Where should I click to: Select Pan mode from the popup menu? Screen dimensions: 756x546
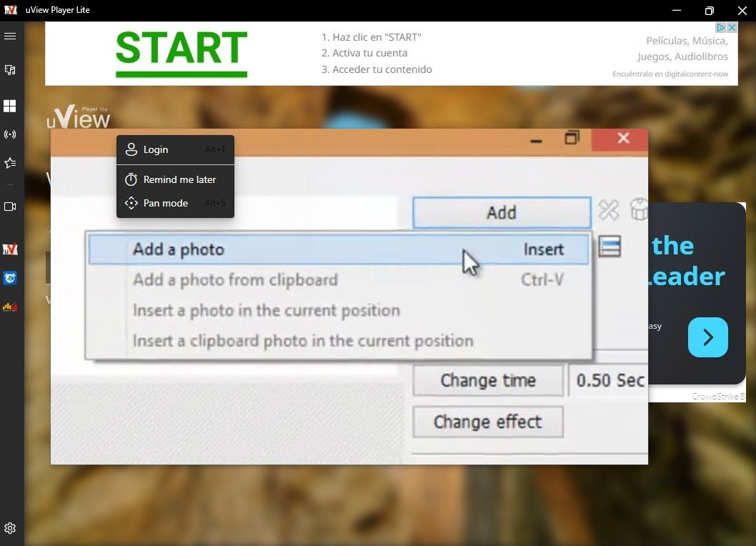pyautogui.click(x=176, y=203)
